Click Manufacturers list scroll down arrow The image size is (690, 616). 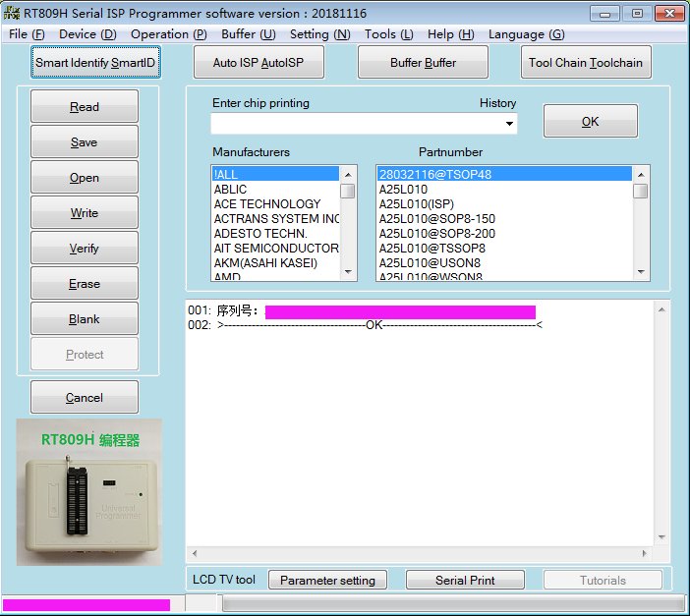click(348, 272)
